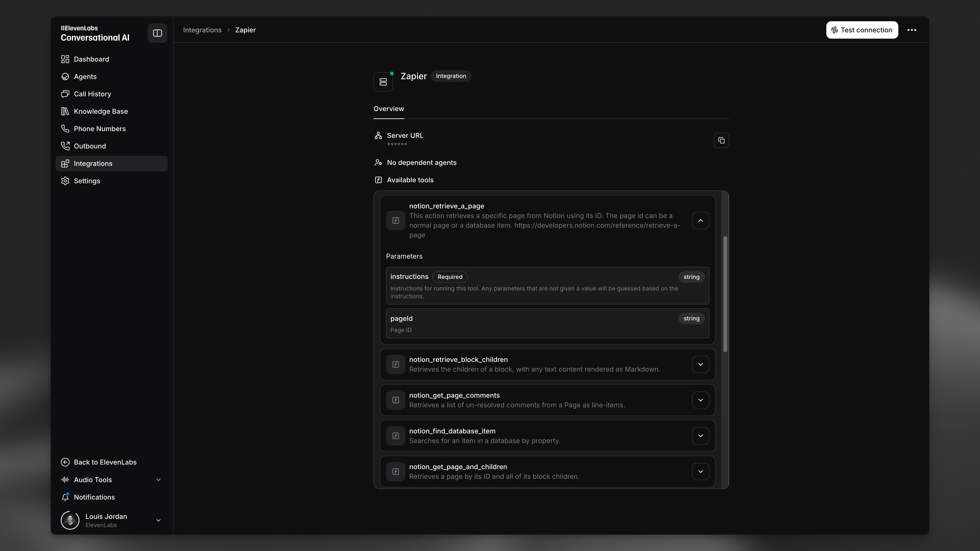This screenshot has width=980, height=551.
Task: Open Phone Numbers section
Action: coord(100,128)
